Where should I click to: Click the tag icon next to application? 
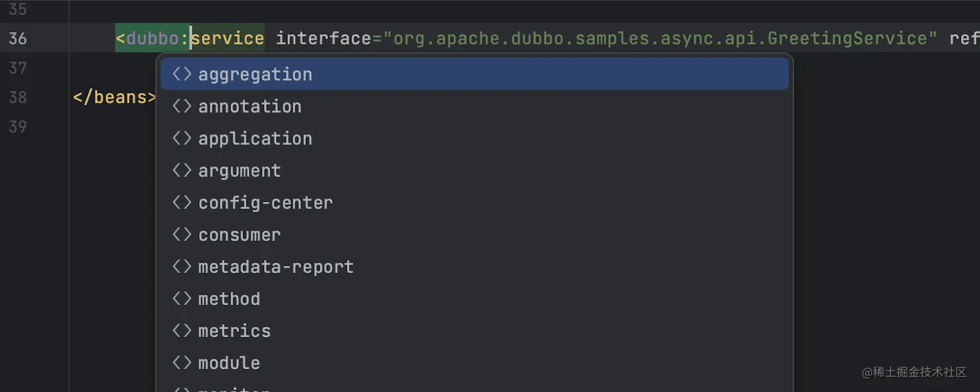(182, 139)
